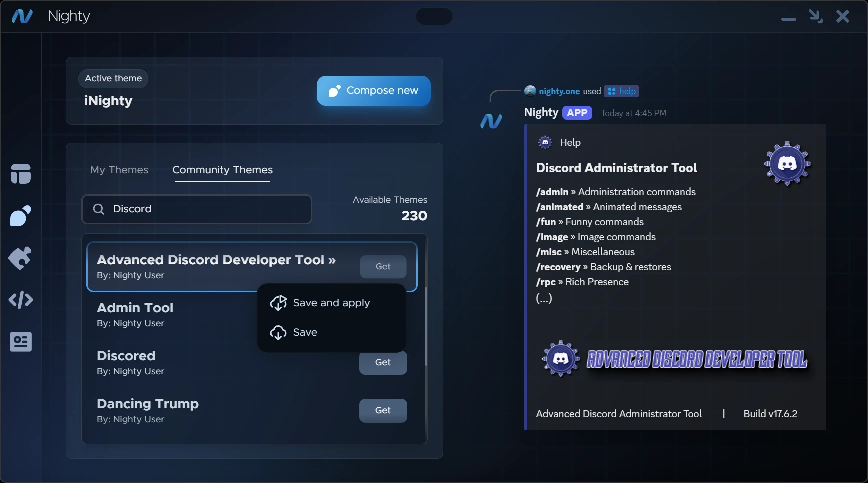868x483 pixels.
Task: Click the Available Themes count 230
Action: (414, 216)
